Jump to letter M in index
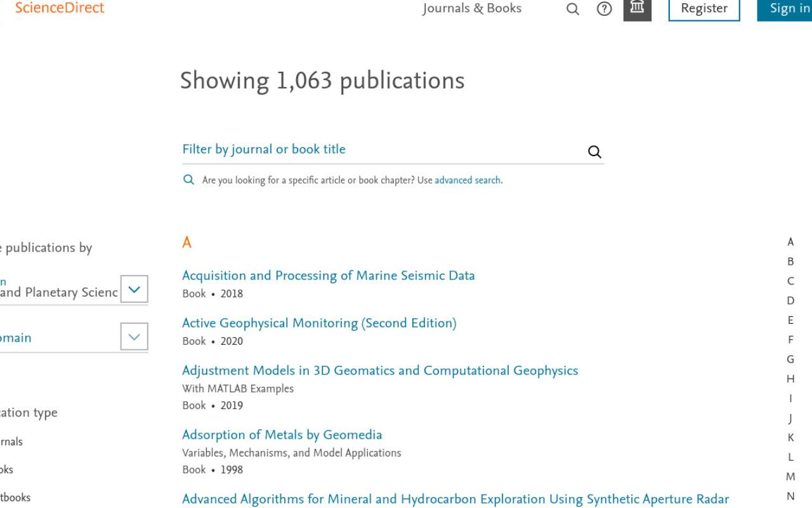Image resolution: width=812 pixels, height=508 pixels. pos(790,477)
